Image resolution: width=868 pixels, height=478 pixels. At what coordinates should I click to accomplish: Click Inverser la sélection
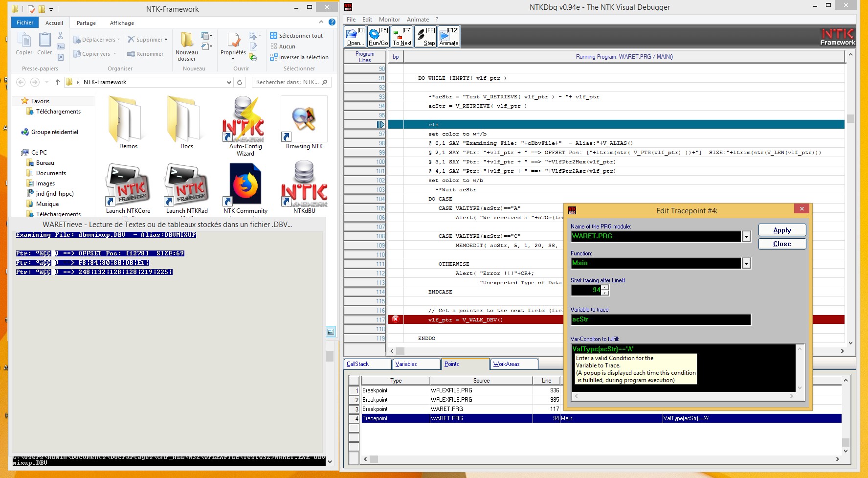click(299, 57)
